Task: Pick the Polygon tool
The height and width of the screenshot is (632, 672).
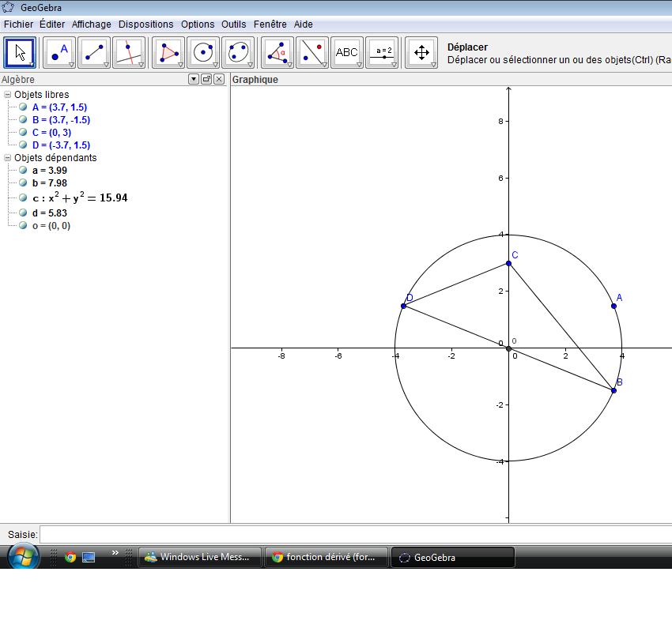Action: [x=168, y=53]
